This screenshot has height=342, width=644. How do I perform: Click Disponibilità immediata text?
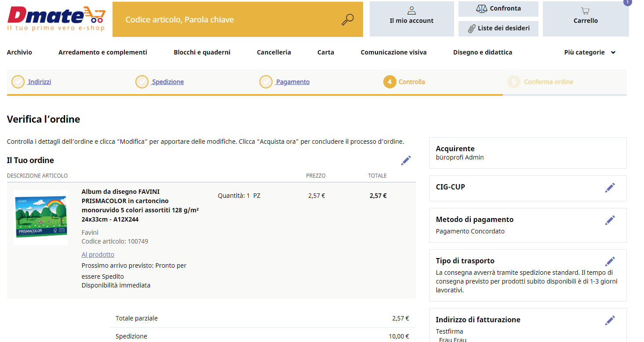116,285
